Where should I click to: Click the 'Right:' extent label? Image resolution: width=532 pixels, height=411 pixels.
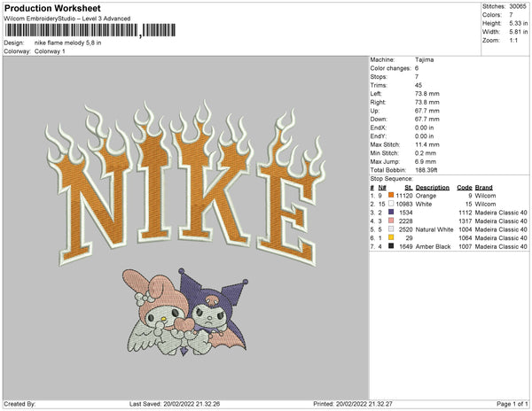pyautogui.click(x=378, y=102)
